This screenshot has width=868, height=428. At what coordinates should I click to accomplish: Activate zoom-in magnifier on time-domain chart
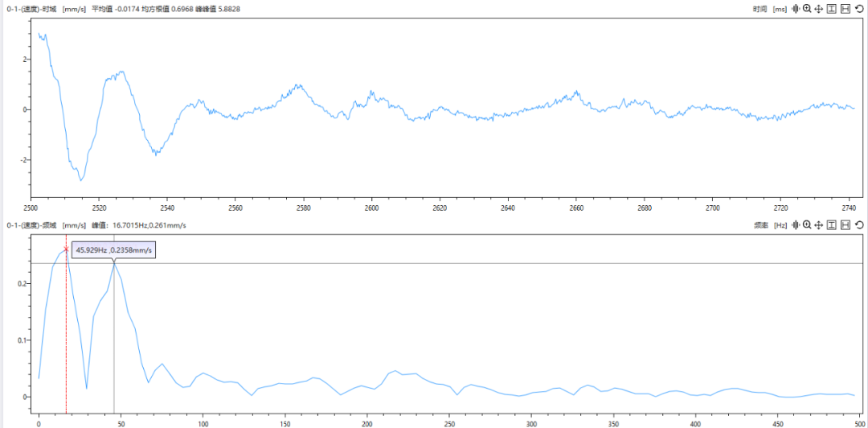click(x=807, y=9)
